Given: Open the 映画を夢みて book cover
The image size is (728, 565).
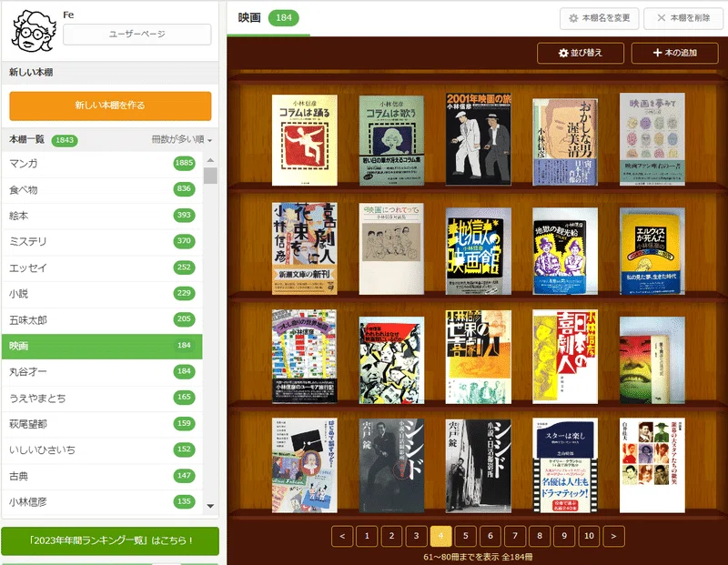Looking at the screenshot, I should tap(652, 139).
